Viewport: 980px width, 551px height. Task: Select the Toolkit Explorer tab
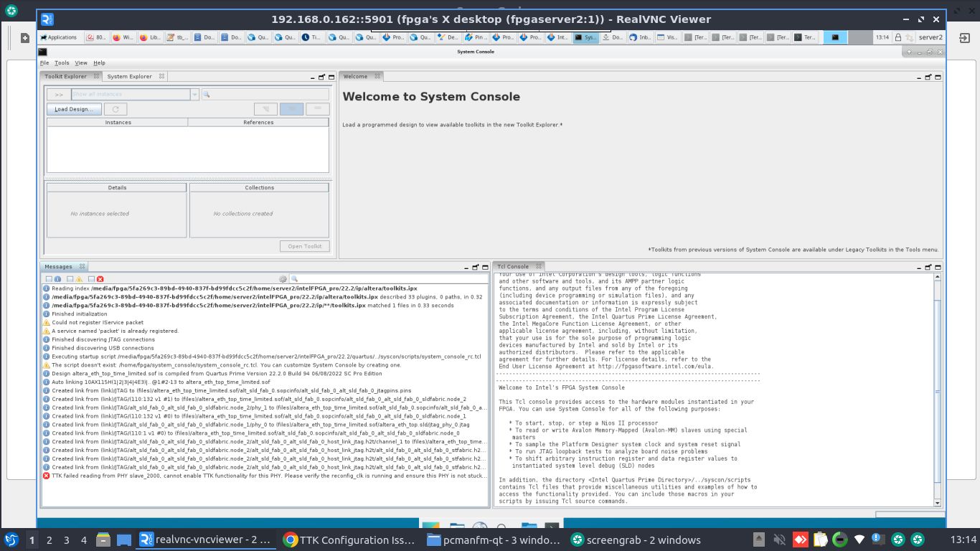65,76
